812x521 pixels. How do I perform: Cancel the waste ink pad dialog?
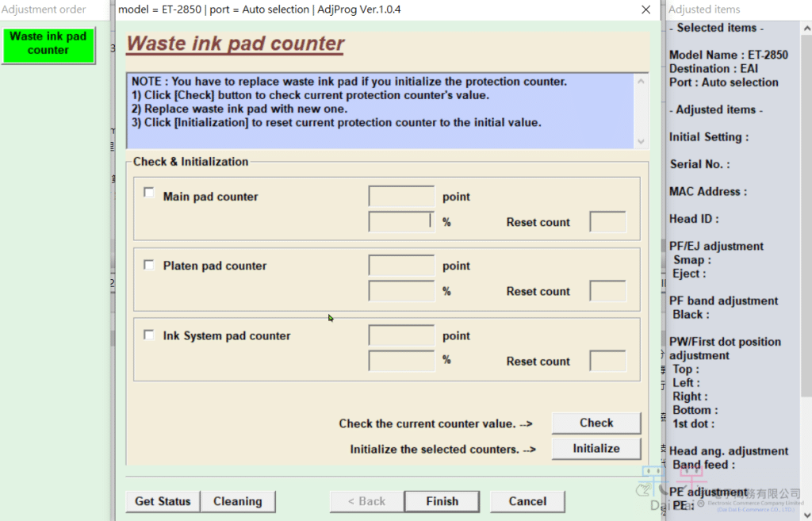pos(527,501)
